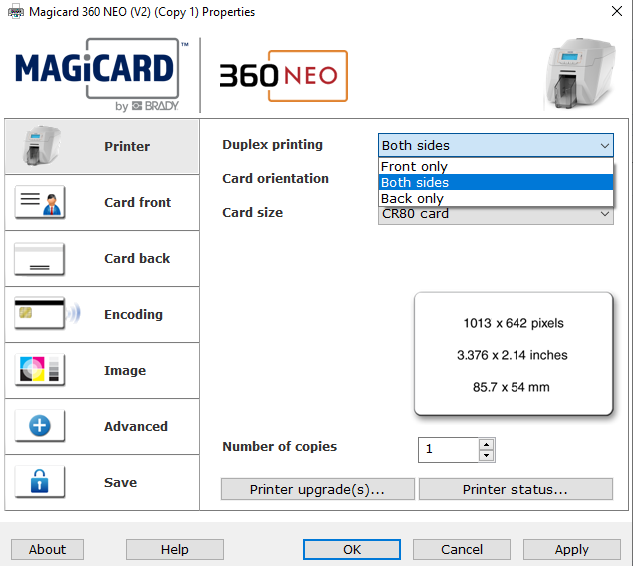
Task: Click the 85.7 x 54 mm text
Action: point(511,387)
